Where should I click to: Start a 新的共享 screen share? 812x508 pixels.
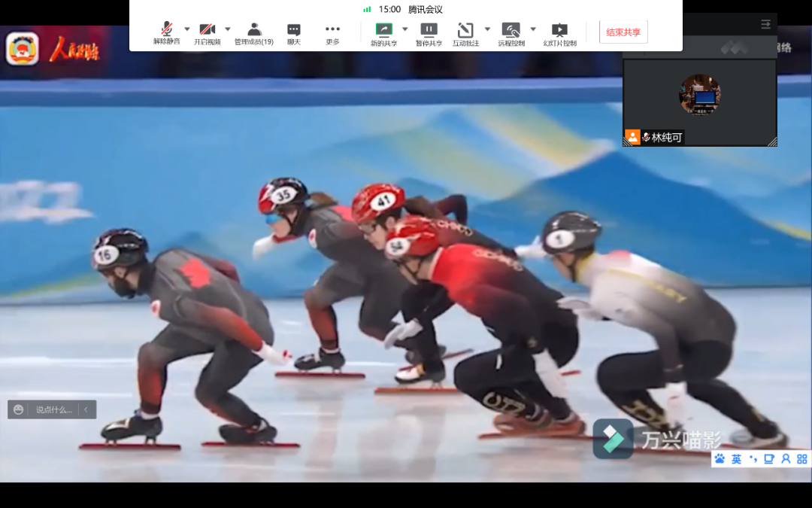(383, 30)
